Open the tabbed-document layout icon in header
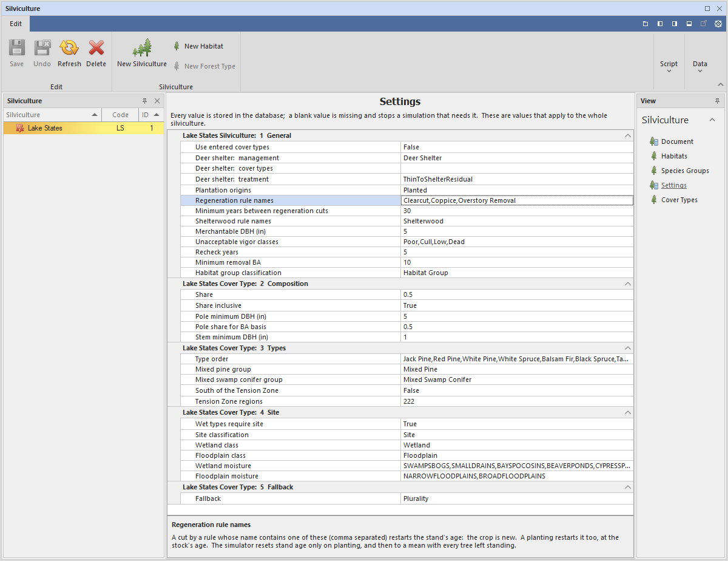Screen dimensions: 728x561 click(646, 24)
